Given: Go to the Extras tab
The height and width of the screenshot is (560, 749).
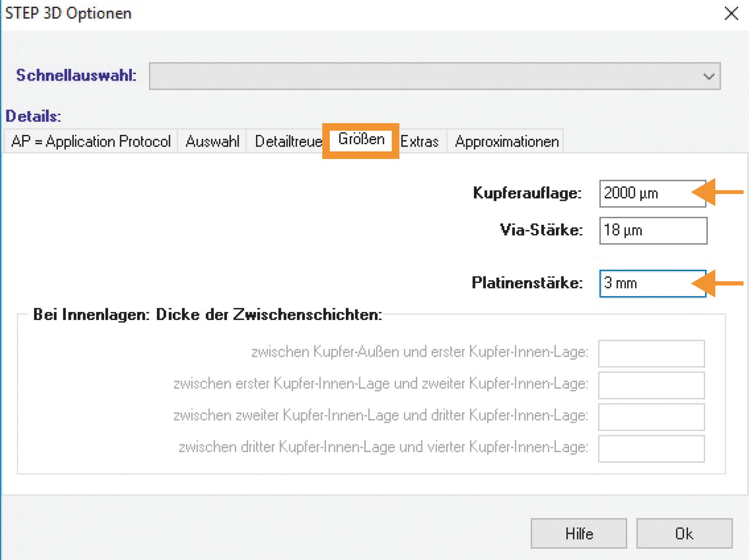Looking at the screenshot, I should 420,141.
